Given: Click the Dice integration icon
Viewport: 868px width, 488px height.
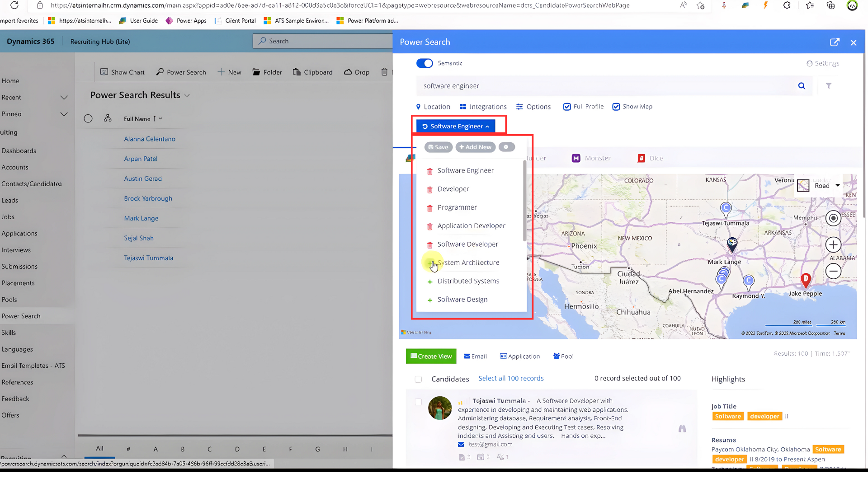Looking at the screenshot, I should click(x=641, y=158).
